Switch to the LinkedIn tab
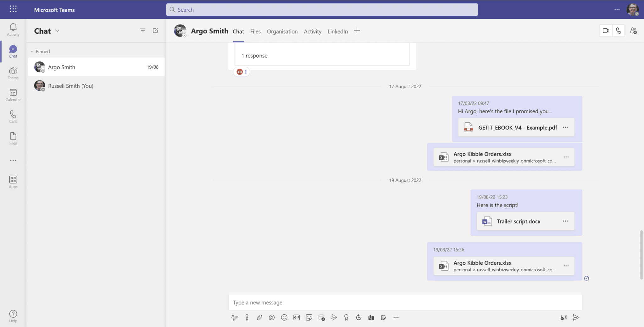This screenshot has height=327, width=644. point(338,31)
